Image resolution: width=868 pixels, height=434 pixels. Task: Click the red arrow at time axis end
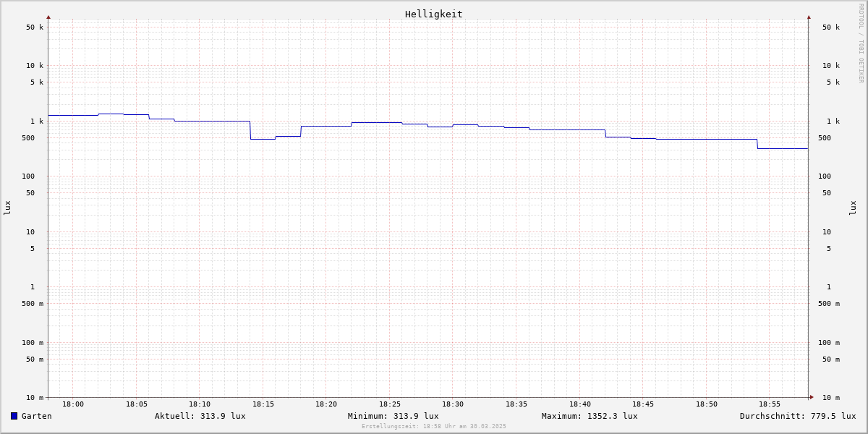click(x=812, y=397)
